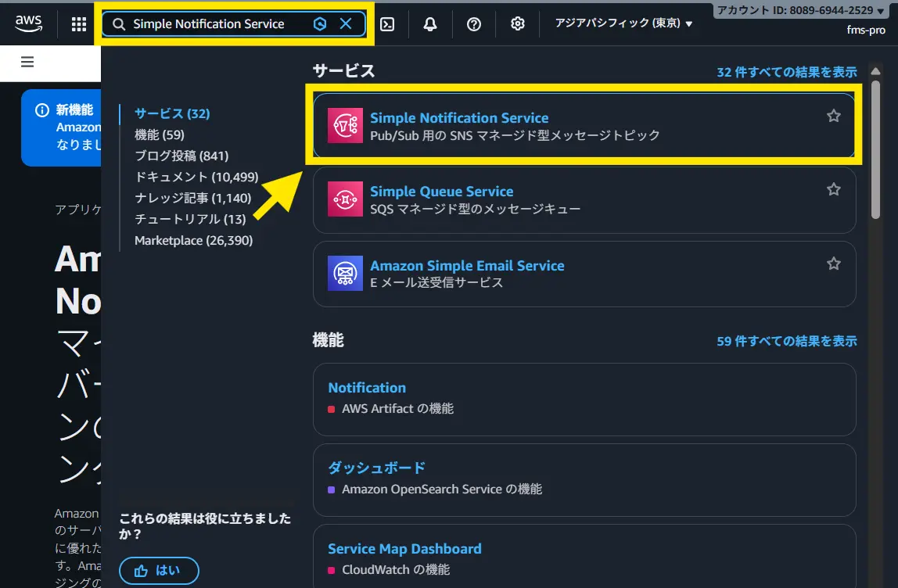This screenshot has height=588, width=898.
Task: Click the Simple Notification Service search field
Action: coord(209,24)
